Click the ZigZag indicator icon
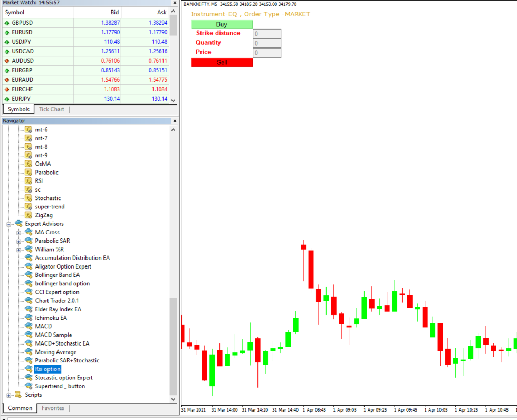This screenshot has height=420, width=517. pos(28,215)
